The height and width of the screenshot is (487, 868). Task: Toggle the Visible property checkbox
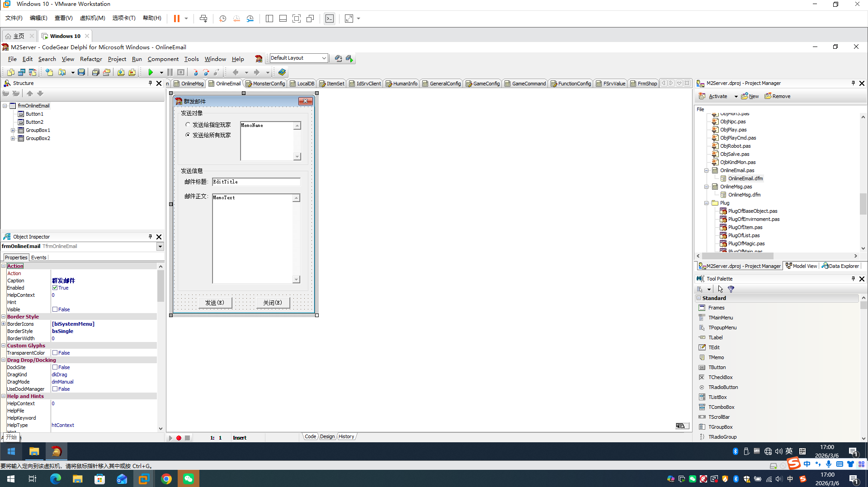tap(55, 309)
